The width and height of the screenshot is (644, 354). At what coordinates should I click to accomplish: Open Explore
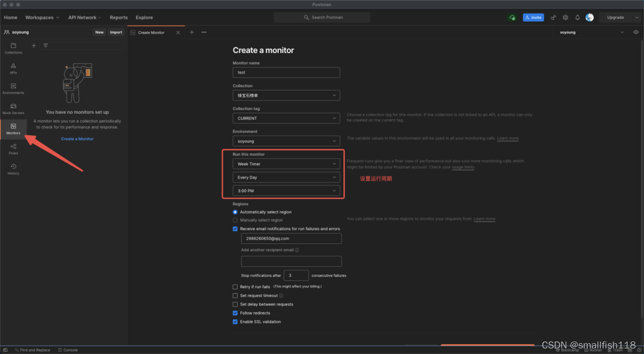(144, 17)
